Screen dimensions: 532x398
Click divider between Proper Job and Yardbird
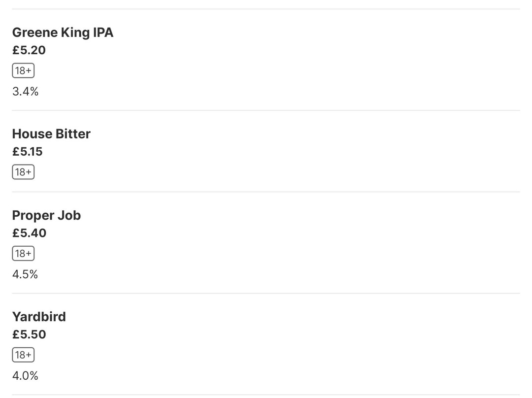(266, 293)
